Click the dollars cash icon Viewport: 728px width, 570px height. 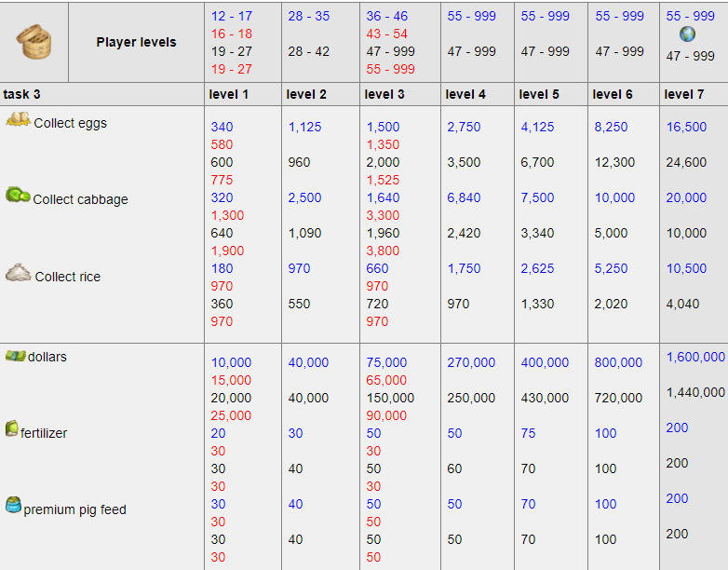(x=15, y=356)
